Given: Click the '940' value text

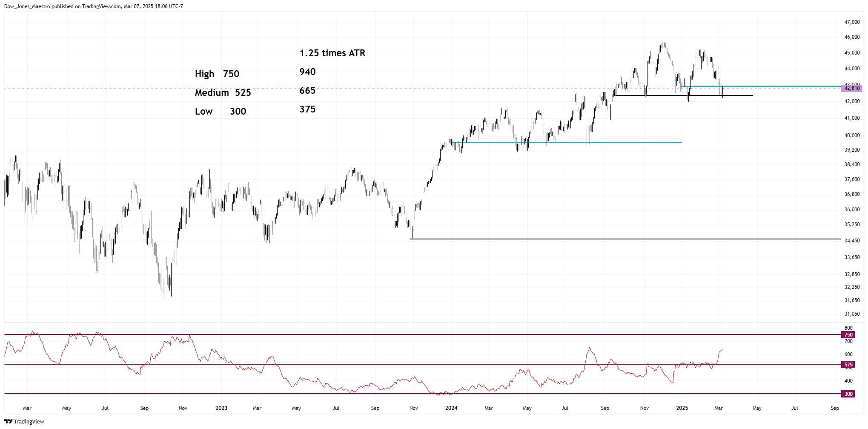Looking at the screenshot, I should (x=307, y=72).
